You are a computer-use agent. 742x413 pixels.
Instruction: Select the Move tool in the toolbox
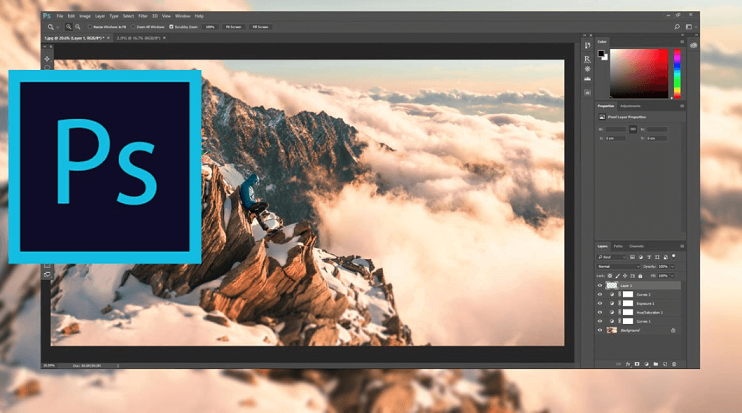pos(47,59)
